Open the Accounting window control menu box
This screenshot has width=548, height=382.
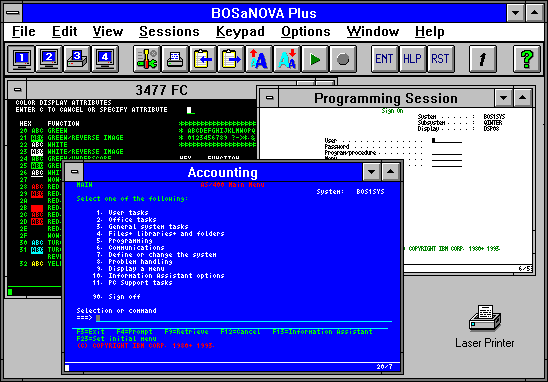tap(74, 172)
